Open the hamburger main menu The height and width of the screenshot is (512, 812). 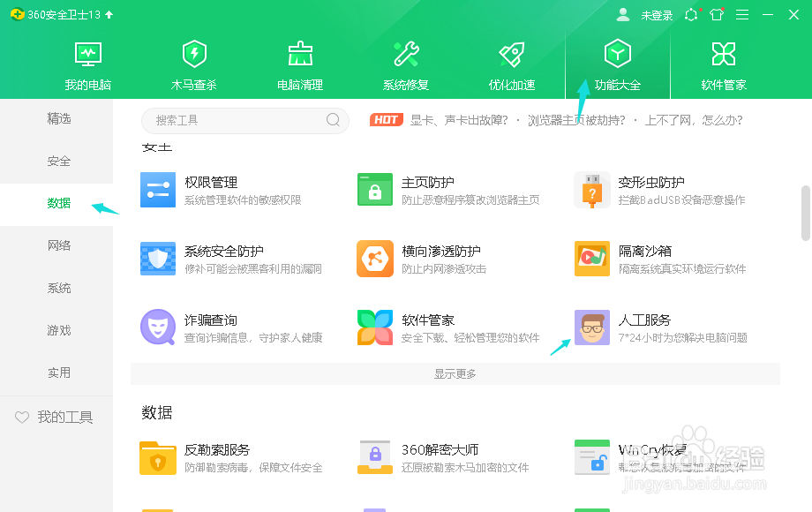tap(742, 14)
